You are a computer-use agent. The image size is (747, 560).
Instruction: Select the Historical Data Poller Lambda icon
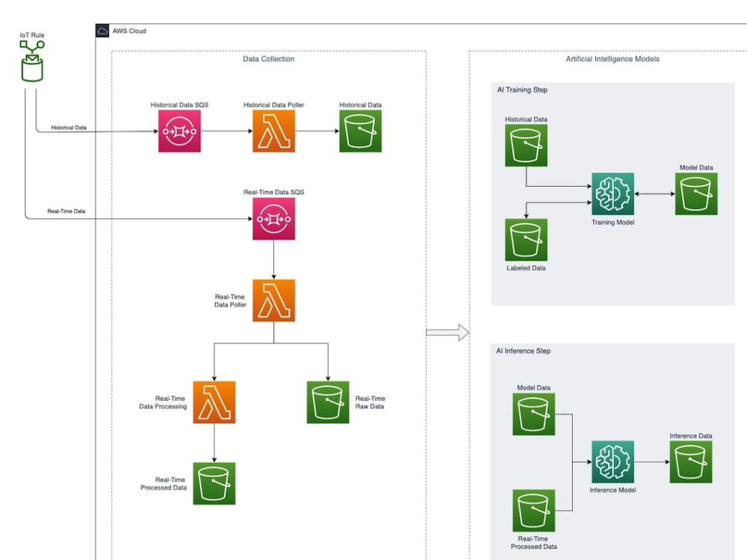(x=273, y=131)
